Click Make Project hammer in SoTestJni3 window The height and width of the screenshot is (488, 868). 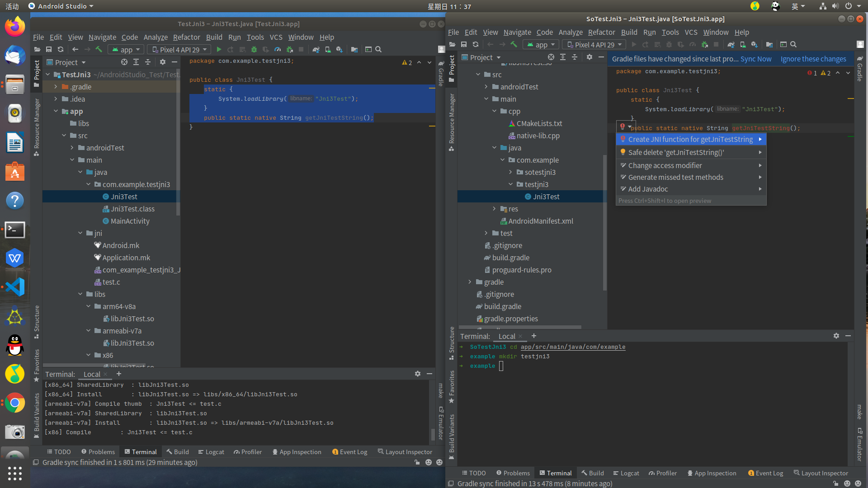click(x=514, y=45)
